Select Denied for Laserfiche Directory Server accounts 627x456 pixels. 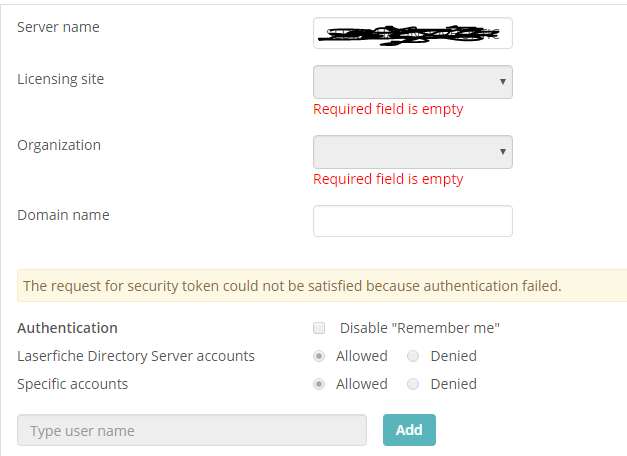(414, 356)
